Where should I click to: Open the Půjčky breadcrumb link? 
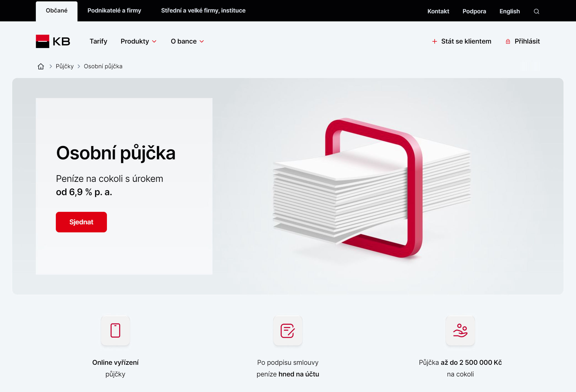(x=64, y=66)
